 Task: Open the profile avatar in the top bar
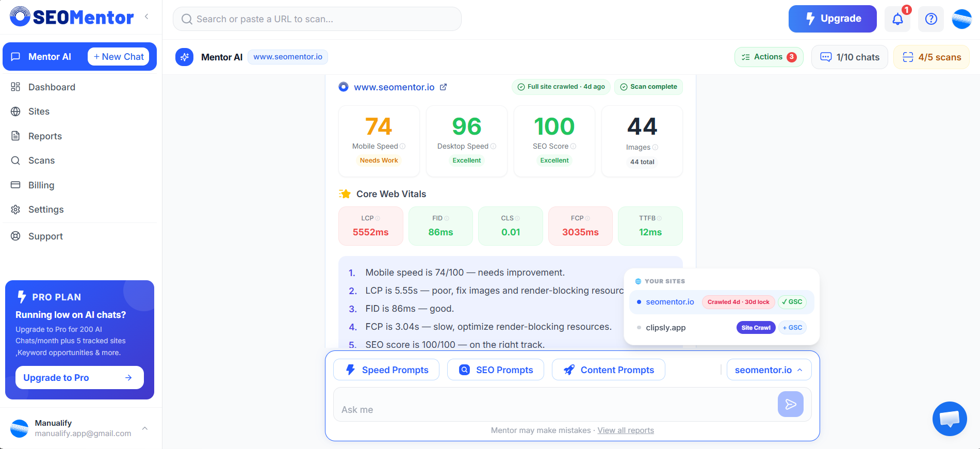pyautogui.click(x=961, y=19)
